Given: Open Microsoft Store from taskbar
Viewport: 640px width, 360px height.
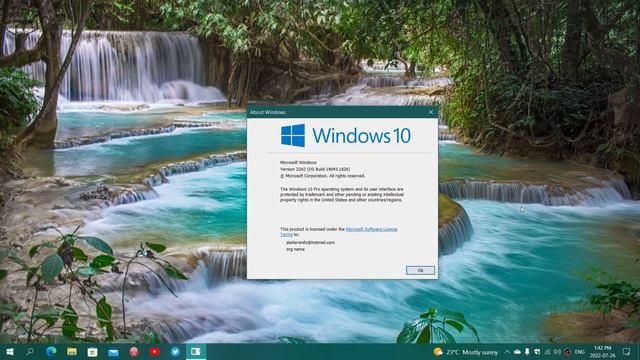Looking at the screenshot, I should [x=93, y=352].
